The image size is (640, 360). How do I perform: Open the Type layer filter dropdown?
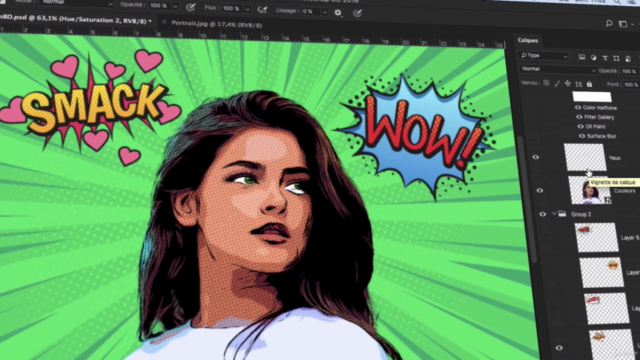tap(544, 56)
